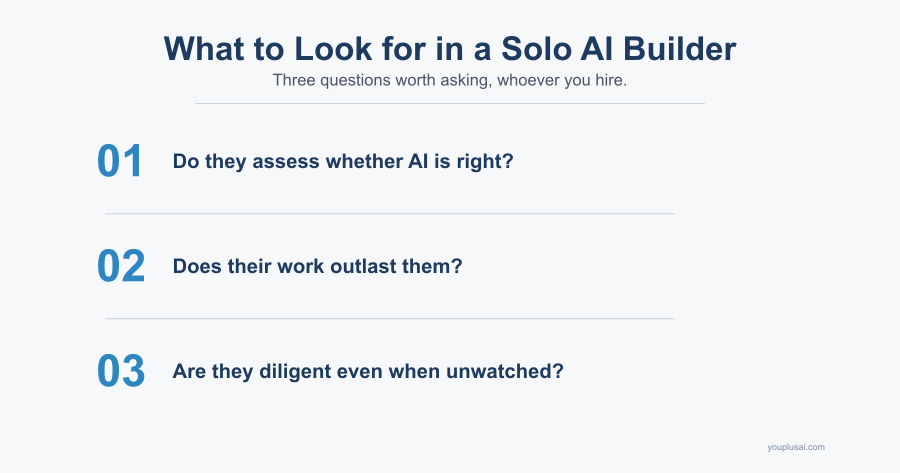Select the divider line under the subtitle
The height and width of the screenshot is (473, 900).
coord(449,104)
